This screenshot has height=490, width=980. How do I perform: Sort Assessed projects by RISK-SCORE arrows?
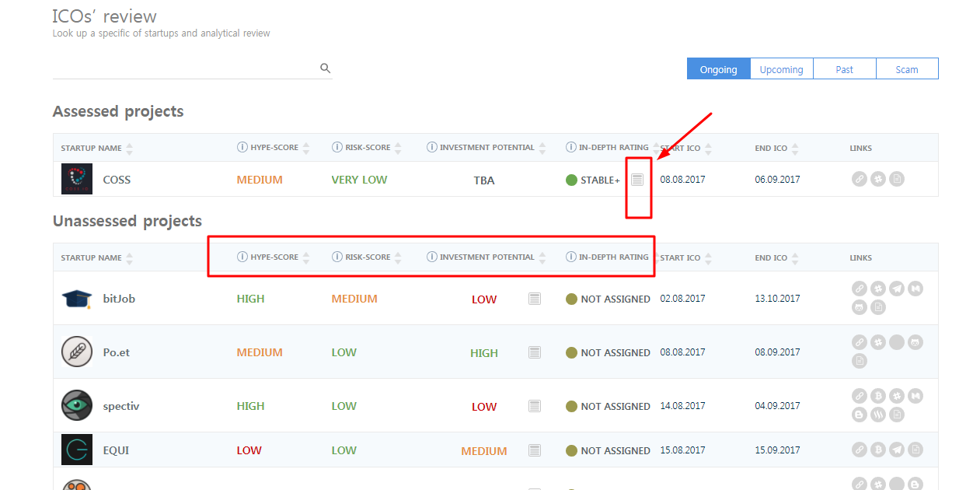(x=398, y=148)
